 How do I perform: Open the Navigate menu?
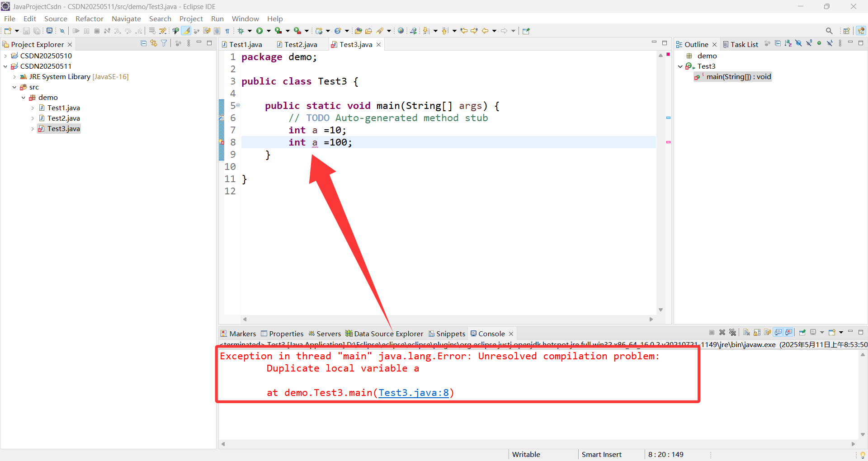tap(126, 19)
